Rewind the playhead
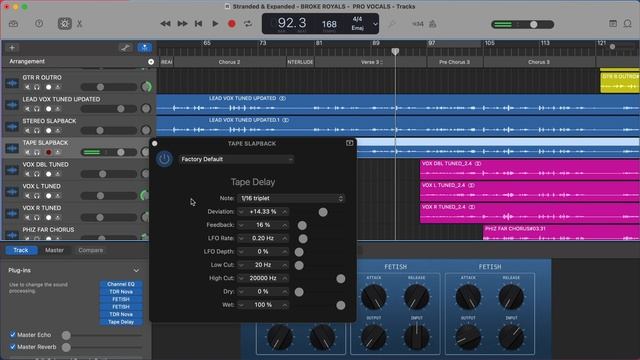The width and height of the screenshot is (640, 360). tap(165, 24)
